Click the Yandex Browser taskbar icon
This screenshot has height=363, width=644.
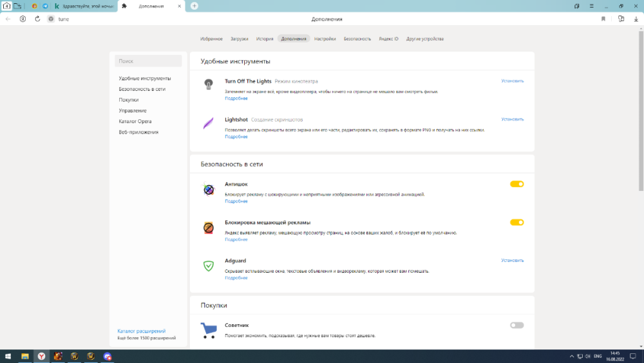point(41,357)
